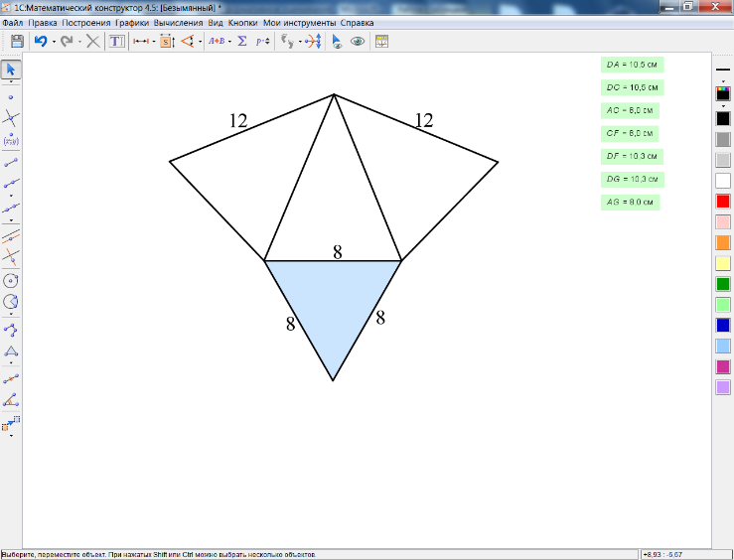Select the intersection point tool
Image resolution: width=734 pixels, height=560 pixels.
coord(11,118)
